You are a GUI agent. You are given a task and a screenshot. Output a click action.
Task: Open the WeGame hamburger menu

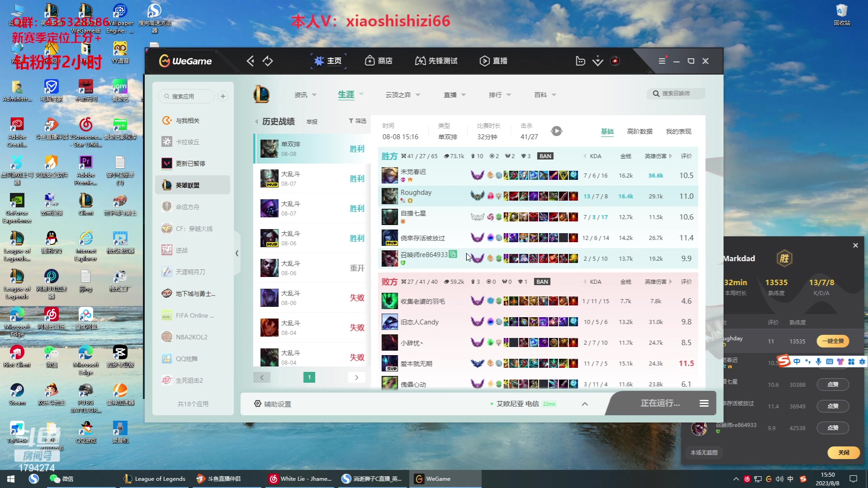(x=662, y=61)
